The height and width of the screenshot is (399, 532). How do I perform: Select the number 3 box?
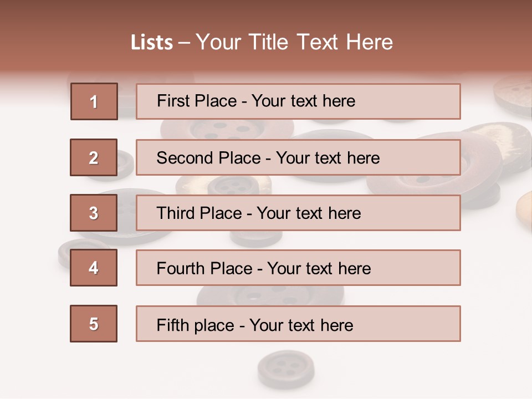[94, 213]
